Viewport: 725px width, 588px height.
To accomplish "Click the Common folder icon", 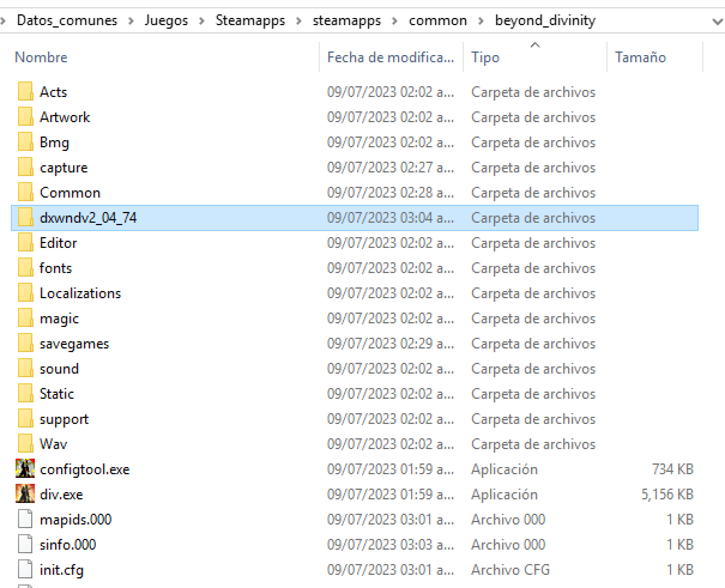I will click(x=25, y=192).
